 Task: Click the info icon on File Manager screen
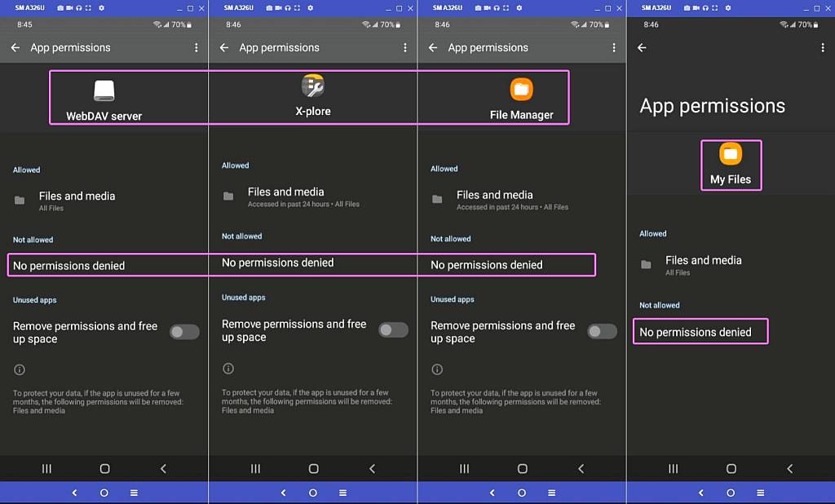click(x=437, y=369)
